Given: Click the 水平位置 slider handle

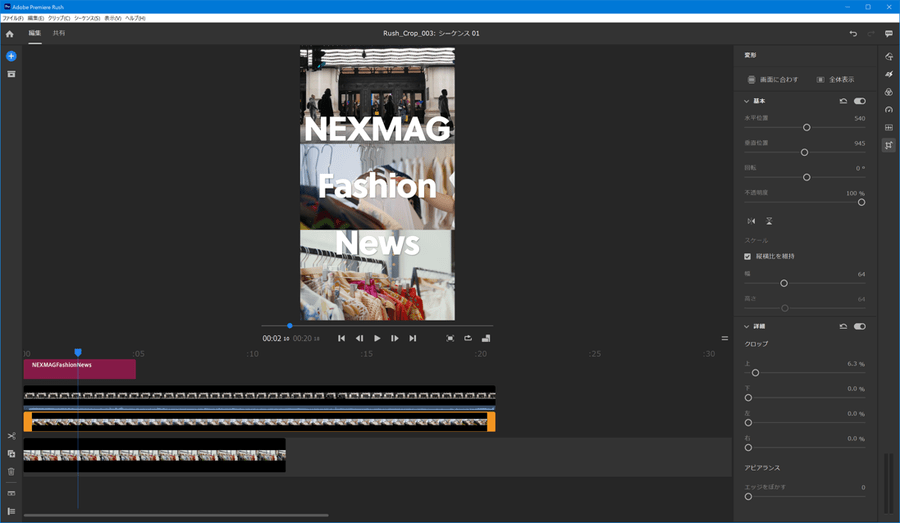Looking at the screenshot, I should [x=806, y=127].
